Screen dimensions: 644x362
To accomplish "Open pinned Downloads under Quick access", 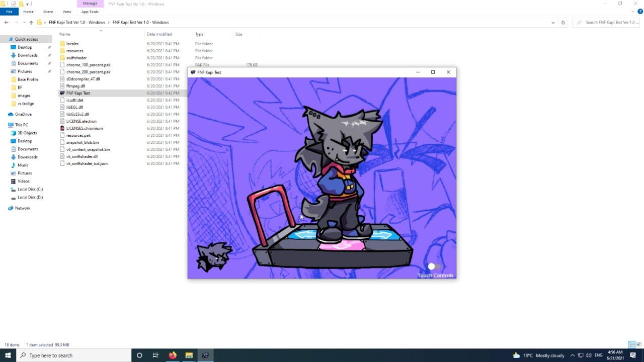I will click(27, 55).
